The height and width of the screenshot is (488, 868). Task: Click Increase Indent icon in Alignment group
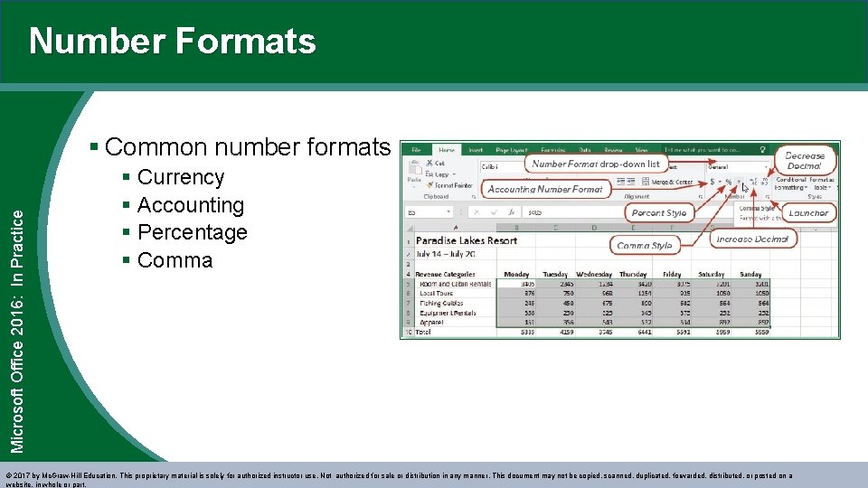630,182
